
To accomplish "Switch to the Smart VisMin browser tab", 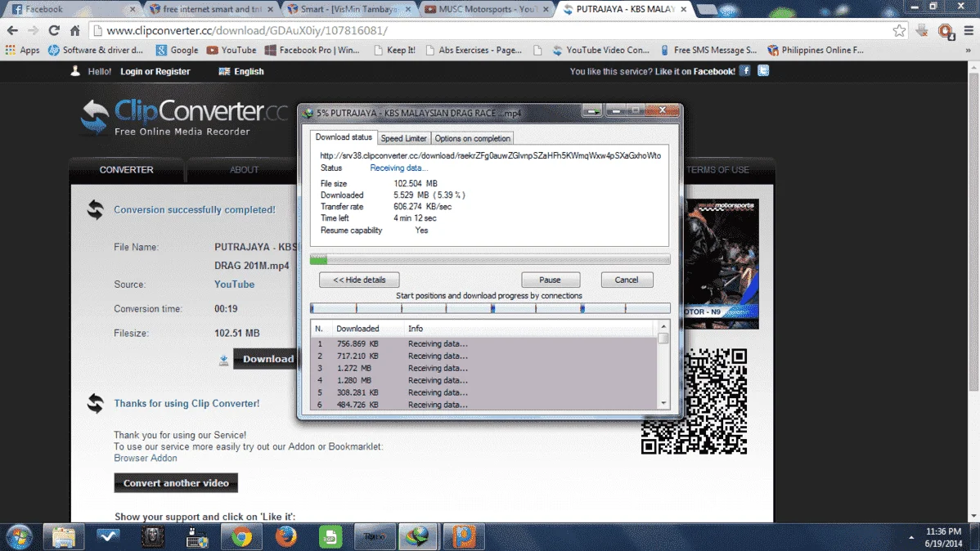I will (348, 9).
